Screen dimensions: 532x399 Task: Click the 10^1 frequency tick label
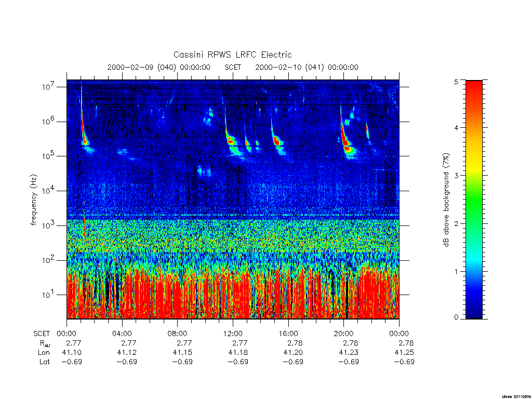click(x=48, y=295)
